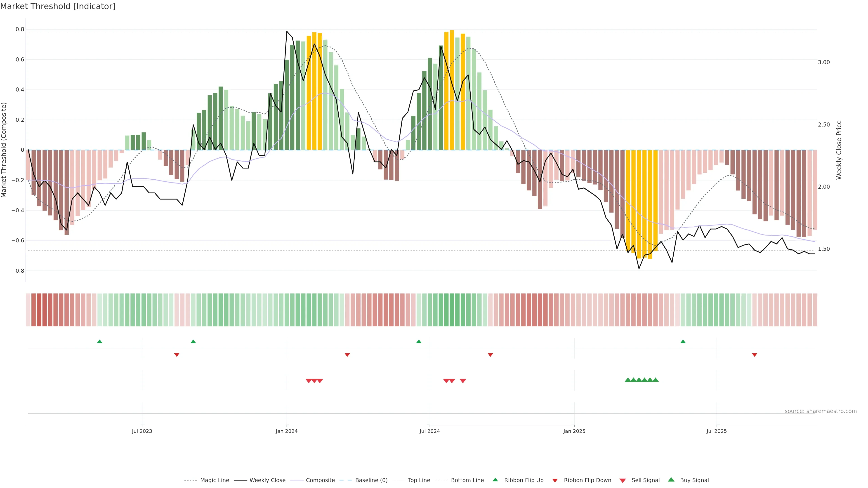The height and width of the screenshot is (488, 868).
Task: Click the darkest red ribbon bar at the far left
Action: [x=39, y=310]
